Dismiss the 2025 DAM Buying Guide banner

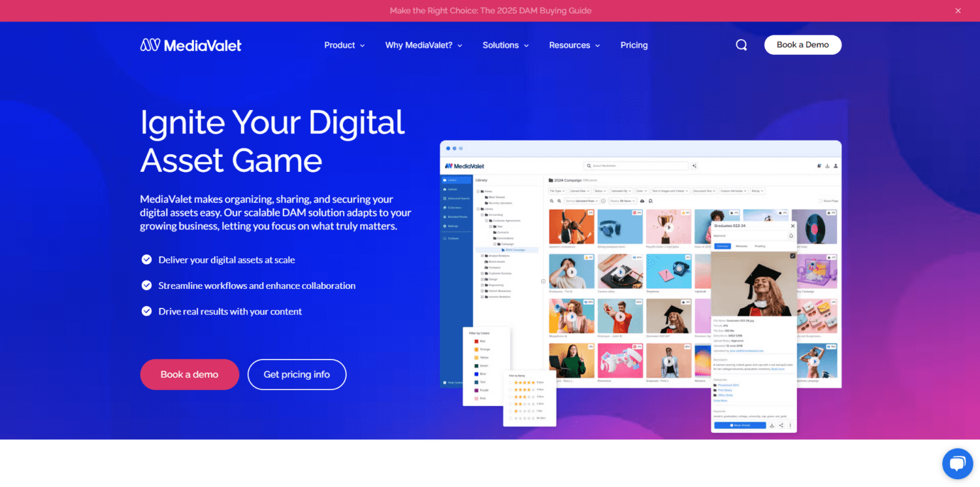click(x=958, y=10)
